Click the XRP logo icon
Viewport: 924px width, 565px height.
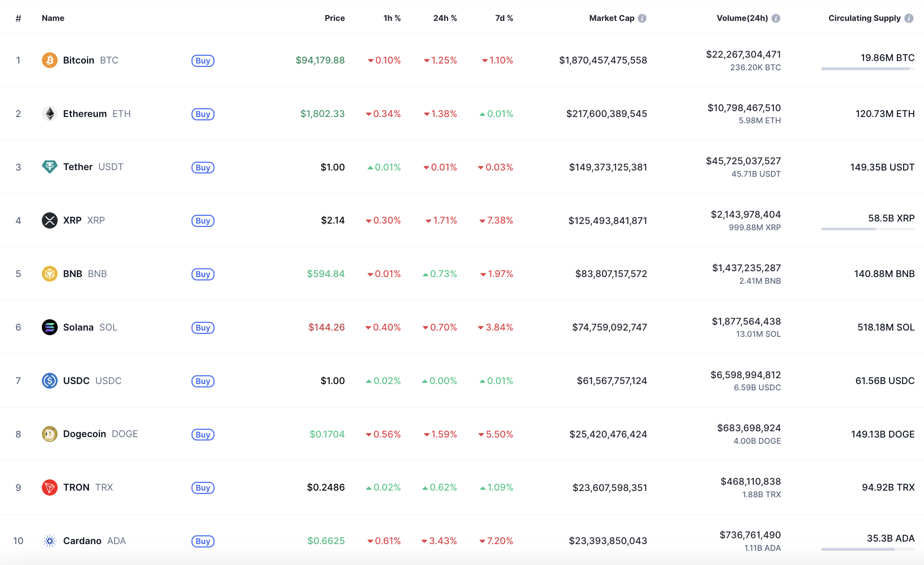[x=49, y=220]
